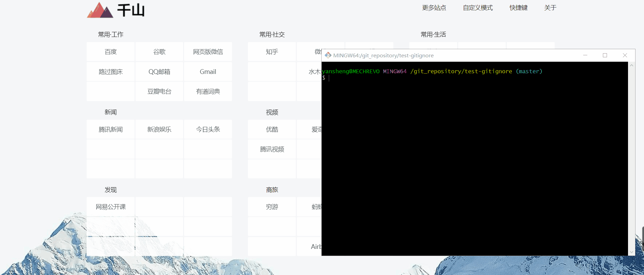Click the 新闻 category heading
Image resolution: width=644 pixels, height=275 pixels.
pos(111,112)
